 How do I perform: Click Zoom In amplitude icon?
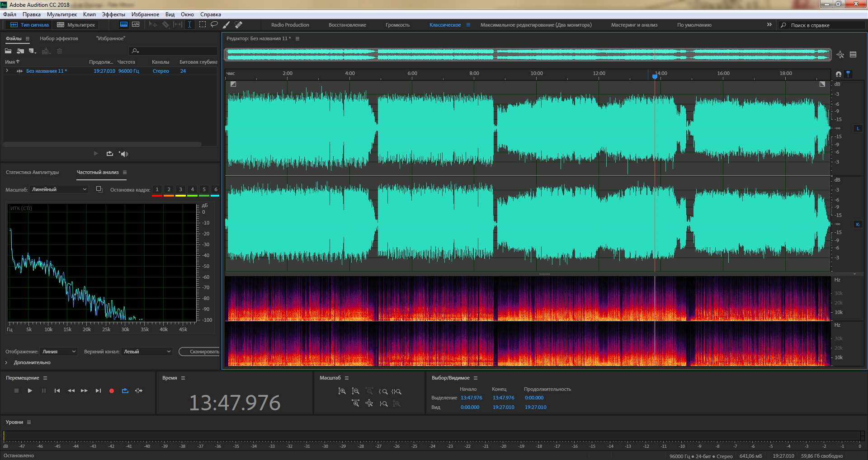[342, 391]
